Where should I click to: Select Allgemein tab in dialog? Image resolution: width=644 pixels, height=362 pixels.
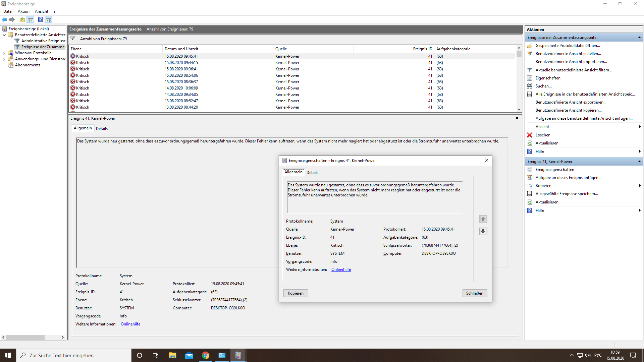pos(293,172)
